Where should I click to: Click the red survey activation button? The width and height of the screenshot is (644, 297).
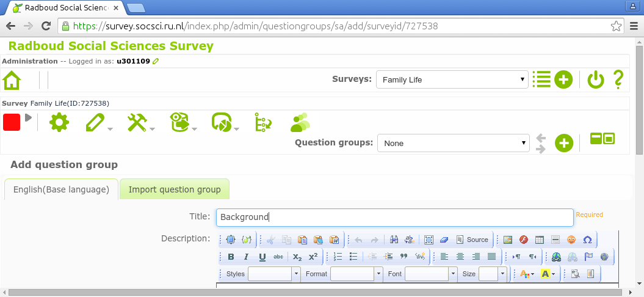coord(12,122)
